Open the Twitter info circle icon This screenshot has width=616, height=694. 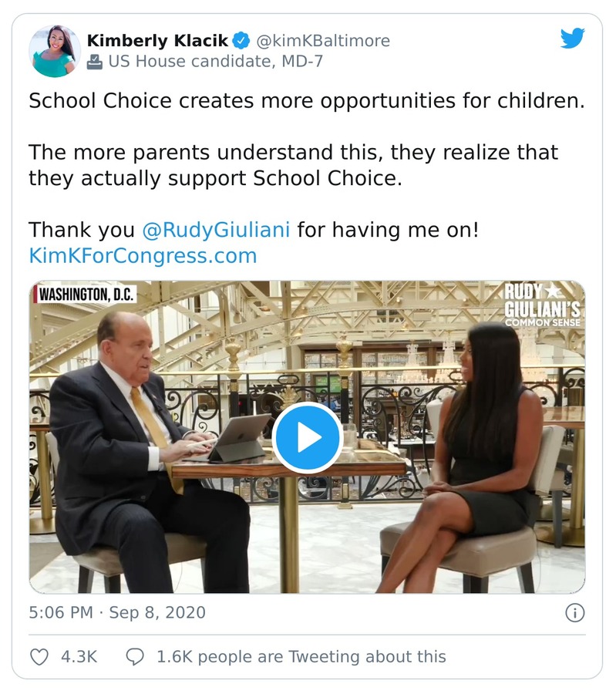[574, 613]
